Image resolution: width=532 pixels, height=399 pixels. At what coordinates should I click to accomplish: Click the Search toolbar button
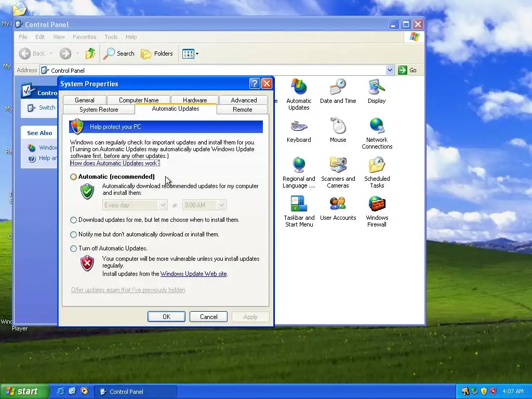(x=119, y=54)
